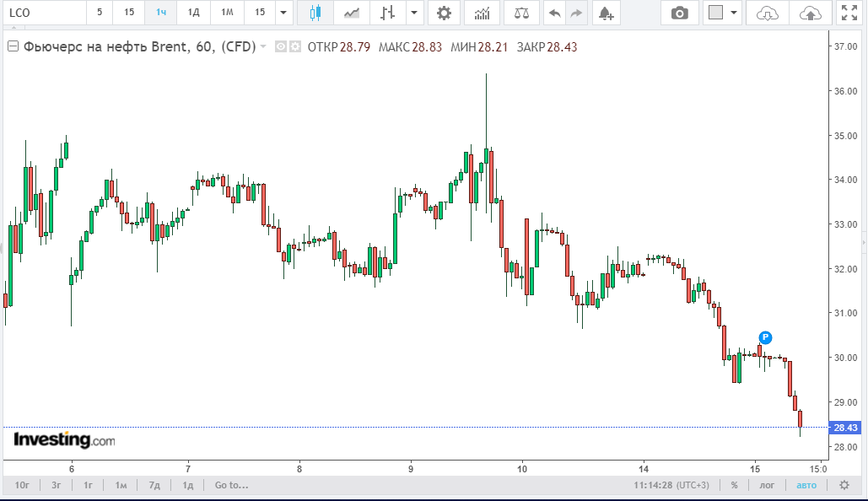Open legend format settings gear next to Brent title
The image size is (868, 501).
tap(295, 47)
